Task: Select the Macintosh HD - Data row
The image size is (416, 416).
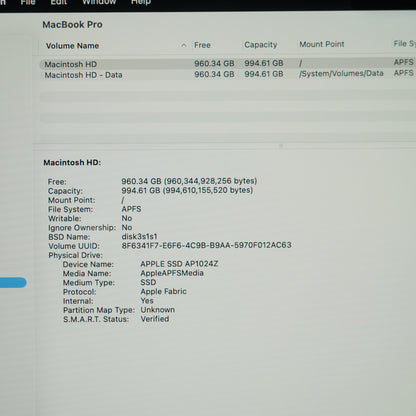Action: click(x=228, y=74)
